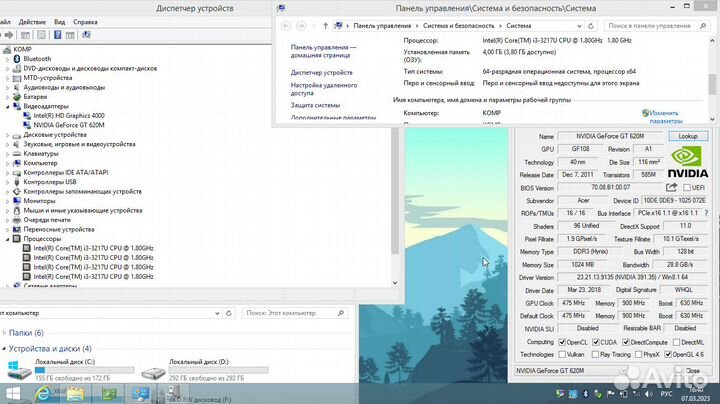The height and width of the screenshot is (404, 720).
Task: Open the Вид menu
Action: 60,22
